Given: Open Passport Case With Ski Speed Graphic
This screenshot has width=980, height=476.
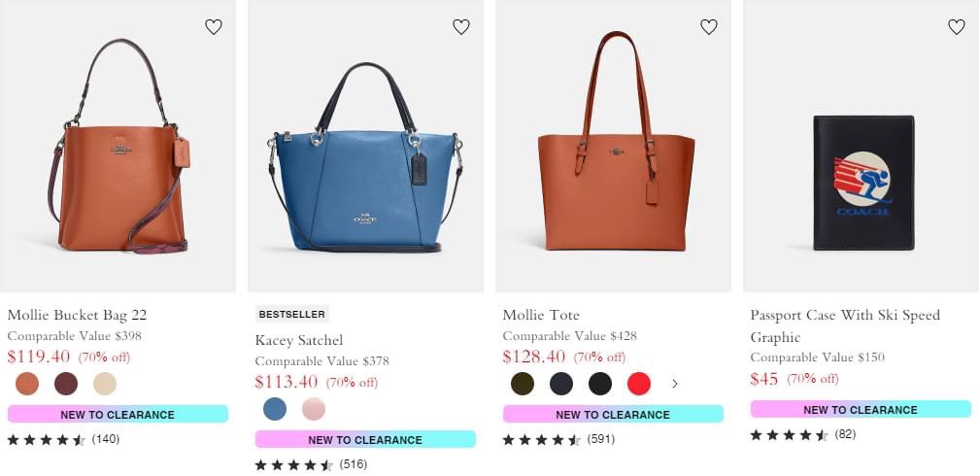Looking at the screenshot, I should [844, 325].
